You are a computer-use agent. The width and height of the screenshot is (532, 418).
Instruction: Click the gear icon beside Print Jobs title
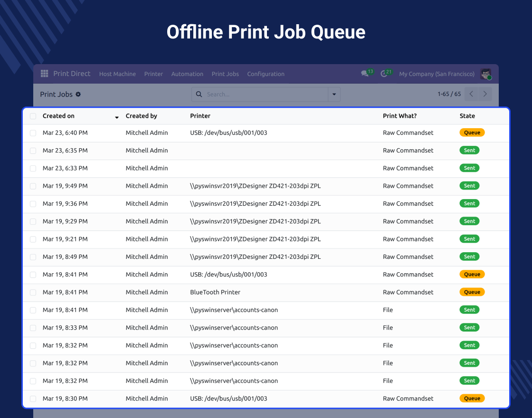pyautogui.click(x=78, y=95)
